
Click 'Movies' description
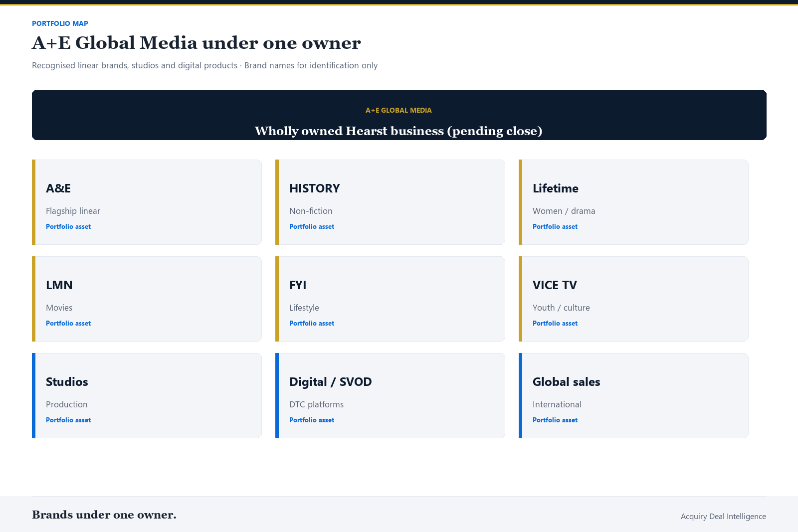pyautogui.click(x=59, y=308)
